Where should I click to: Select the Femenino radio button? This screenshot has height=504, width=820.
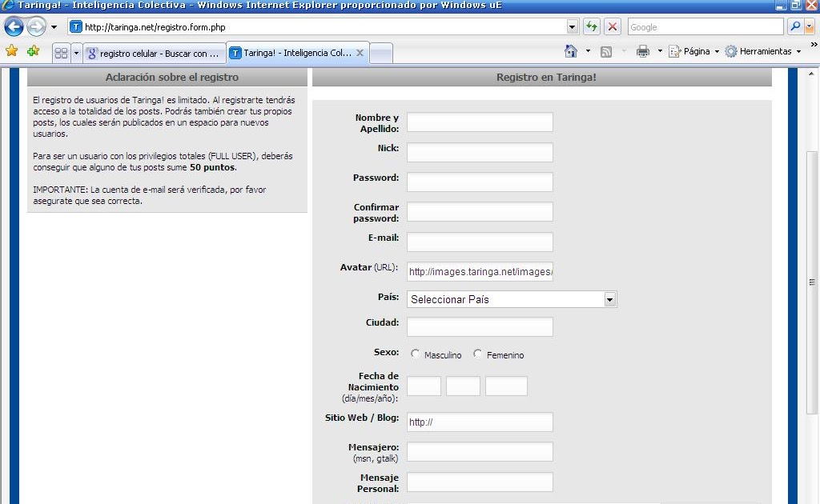coord(477,354)
